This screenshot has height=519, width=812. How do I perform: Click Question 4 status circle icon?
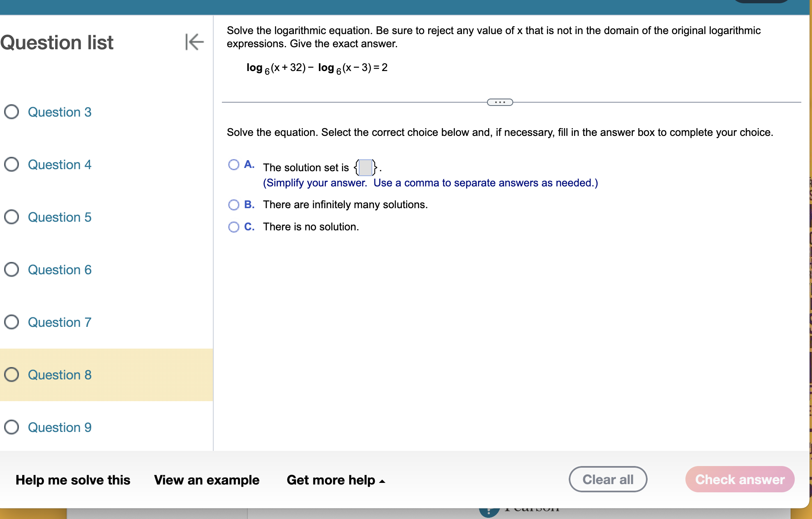point(12,164)
